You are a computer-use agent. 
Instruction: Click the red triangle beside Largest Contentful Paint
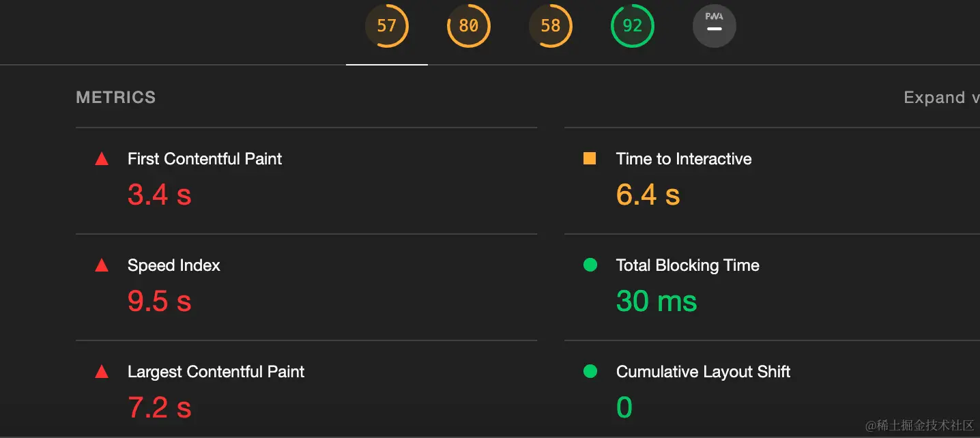102,372
